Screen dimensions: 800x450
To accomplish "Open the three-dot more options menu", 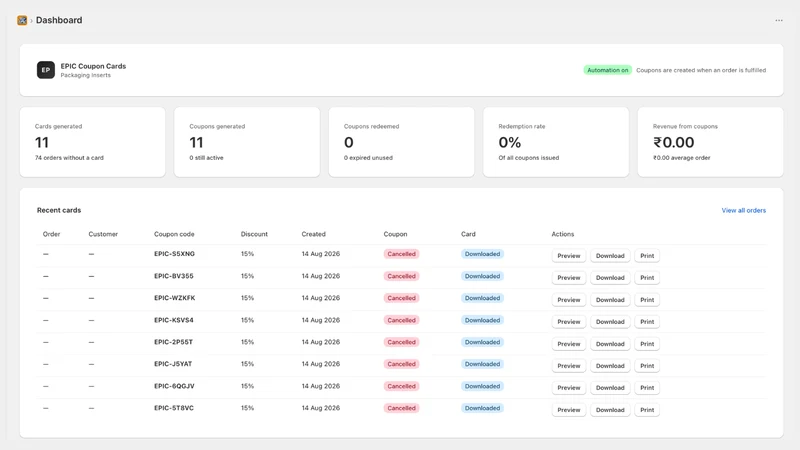I will [779, 20].
